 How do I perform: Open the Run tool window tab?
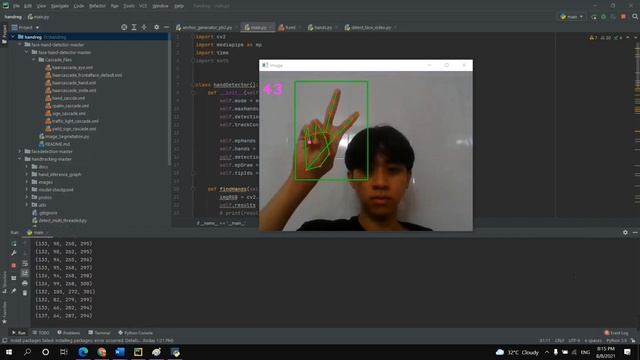pyautogui.click(x=19, y=333)
